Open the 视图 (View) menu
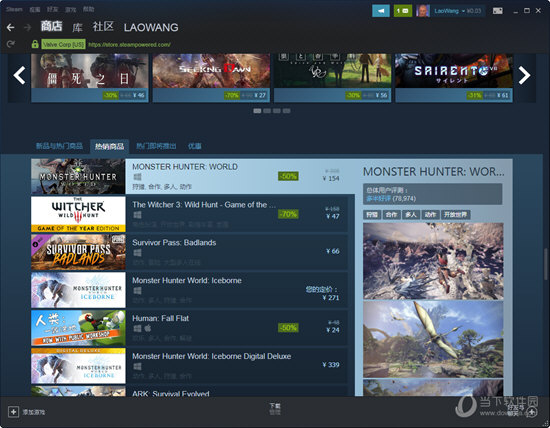Image resolution: width=550 pixels, height=428 pixels. (x=35, y=9)
